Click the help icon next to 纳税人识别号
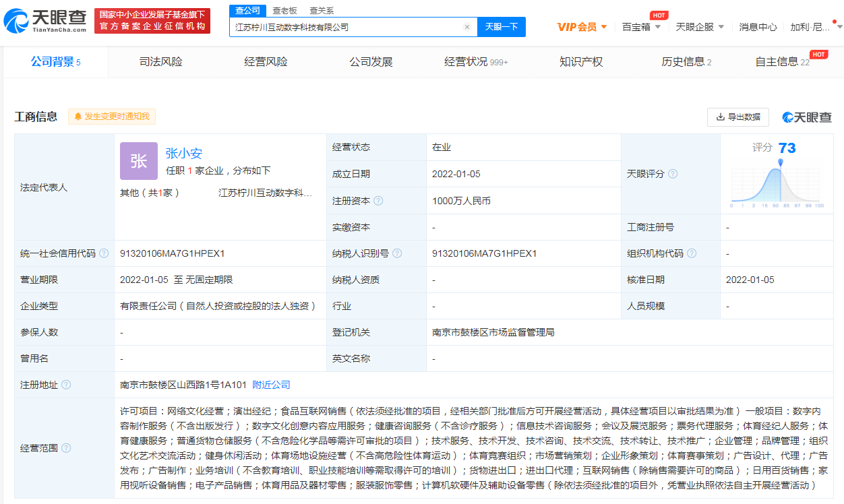This screenshot has height=504, width=844. [x=397, y=253]
